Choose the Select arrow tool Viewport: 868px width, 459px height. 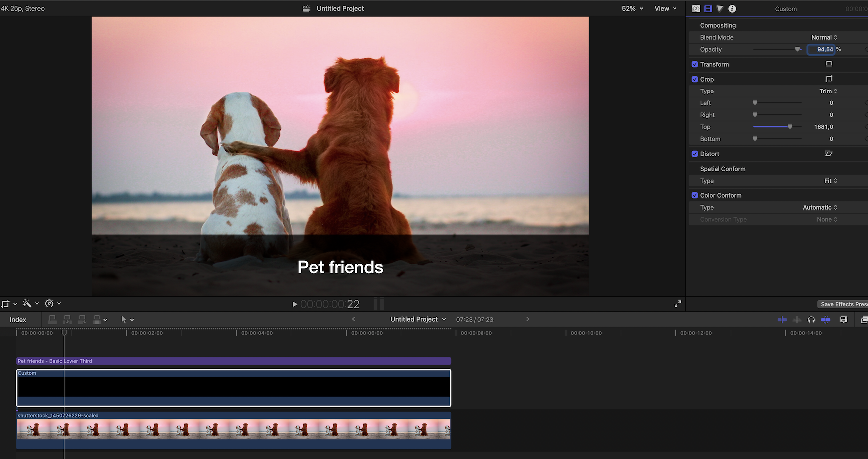[124, 319]
